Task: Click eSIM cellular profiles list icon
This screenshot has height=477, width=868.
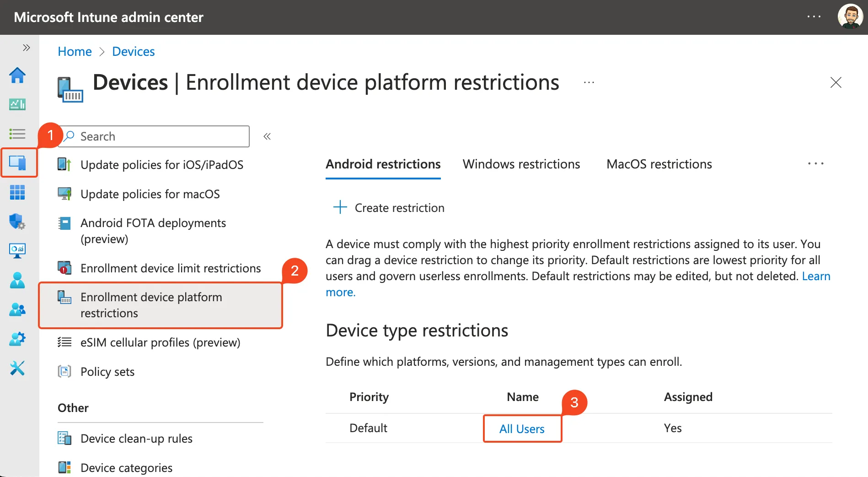Action: click(x=64, y=342)
